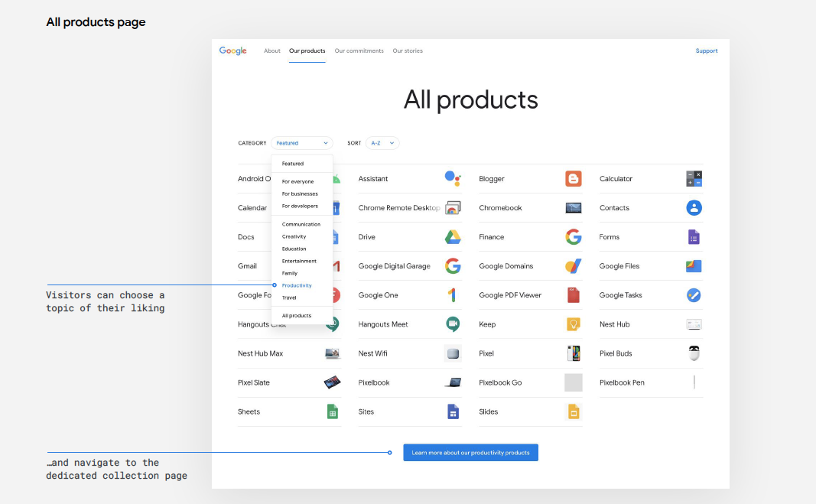Image resolution: width=816 pixels, height=504 pixels.
Task: Open the Category Featured dropdown
Action: [x=302, y=143]
